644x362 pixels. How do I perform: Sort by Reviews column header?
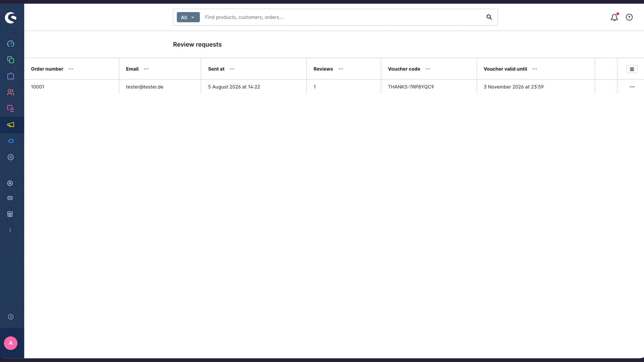point(323,69)
